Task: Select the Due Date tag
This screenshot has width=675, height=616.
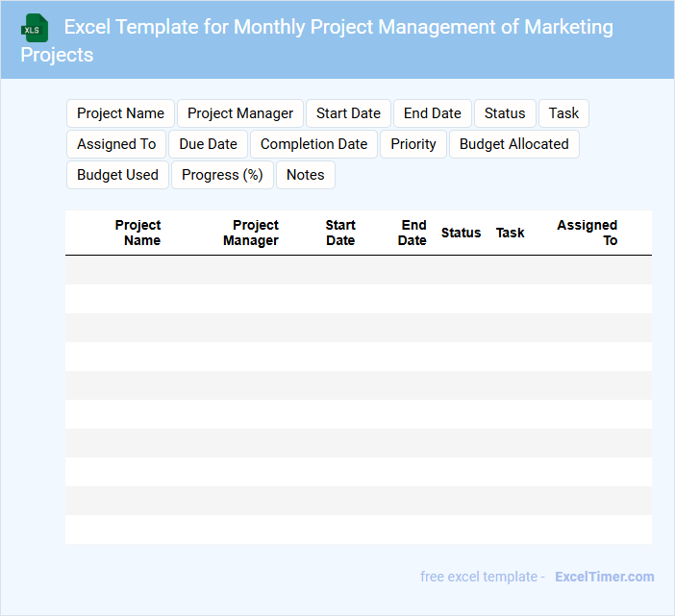Action: 208,144
